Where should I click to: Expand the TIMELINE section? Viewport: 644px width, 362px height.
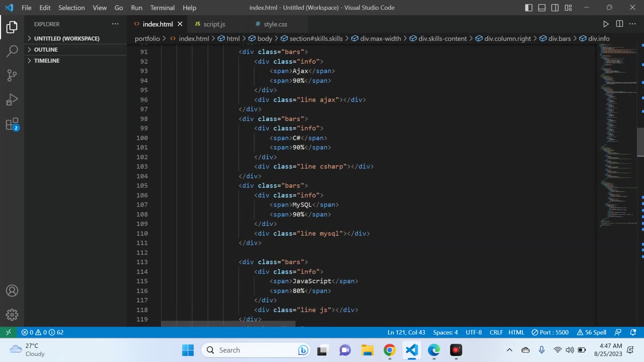[x=75, y=60]
